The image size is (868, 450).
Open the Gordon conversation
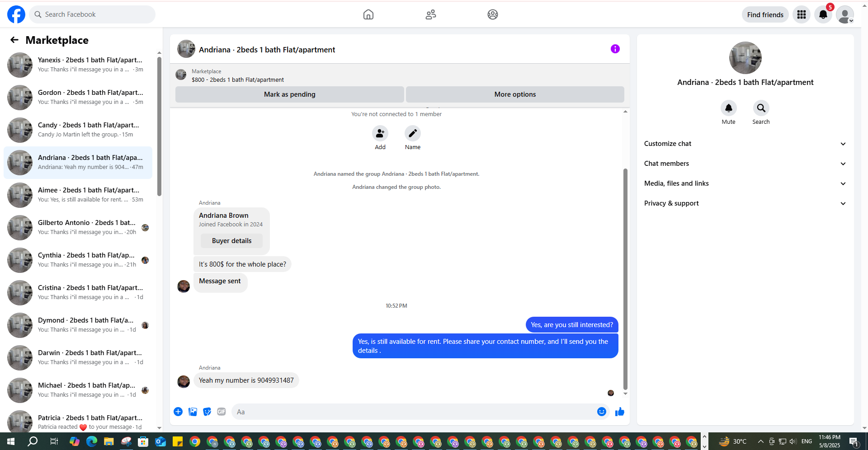(x=78, y=98)
